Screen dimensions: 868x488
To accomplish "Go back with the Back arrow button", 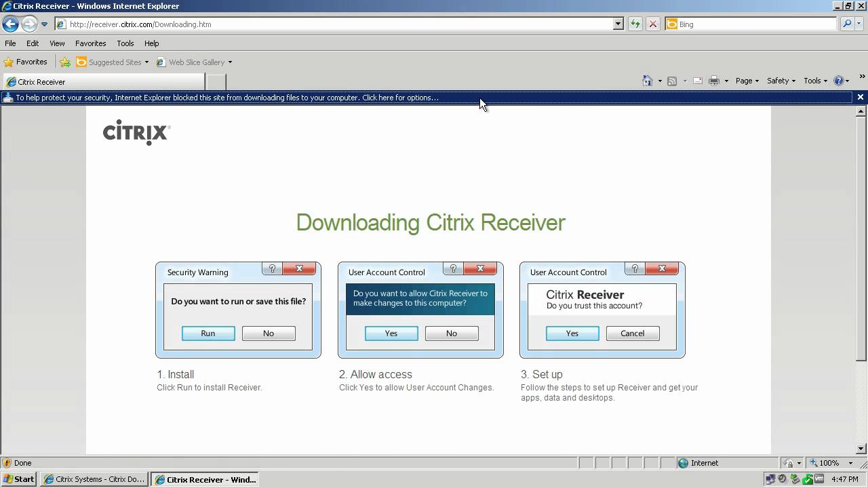I will (x=10, y=24).
